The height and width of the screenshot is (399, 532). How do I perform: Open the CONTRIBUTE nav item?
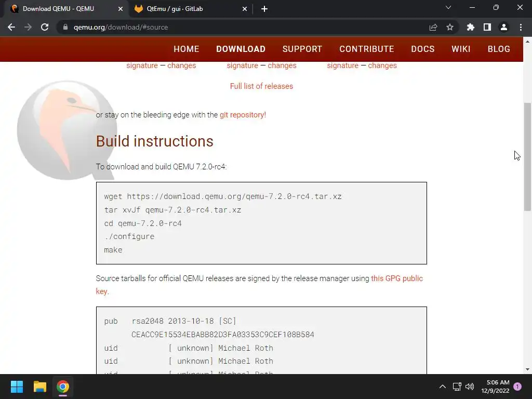coord(367,49)
